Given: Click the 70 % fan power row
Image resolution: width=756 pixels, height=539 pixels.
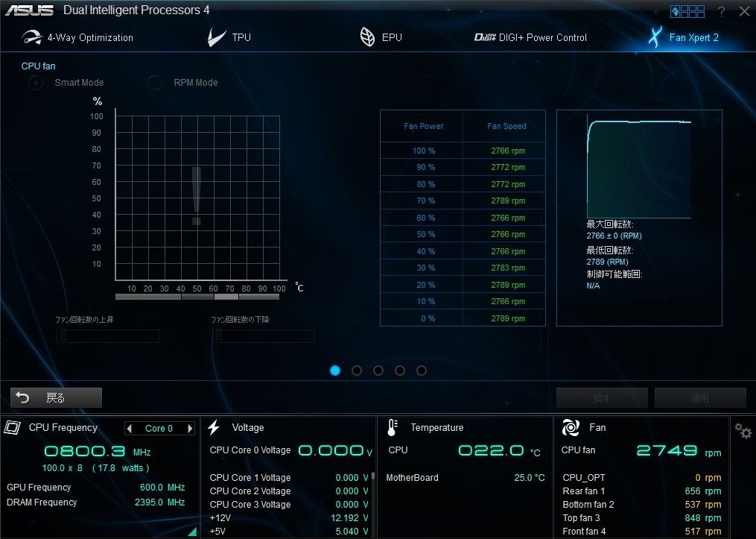Looking at the screenshot, I should 463,201.
